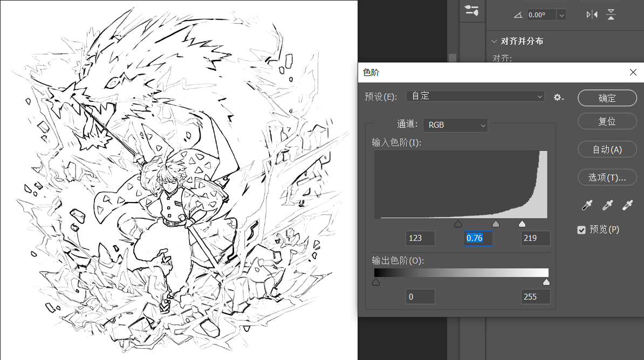The width and height of the screenshot is (644, 360).
Task: Click the levels histogram display
Action: pyautogui.click(x=461, y=184)
